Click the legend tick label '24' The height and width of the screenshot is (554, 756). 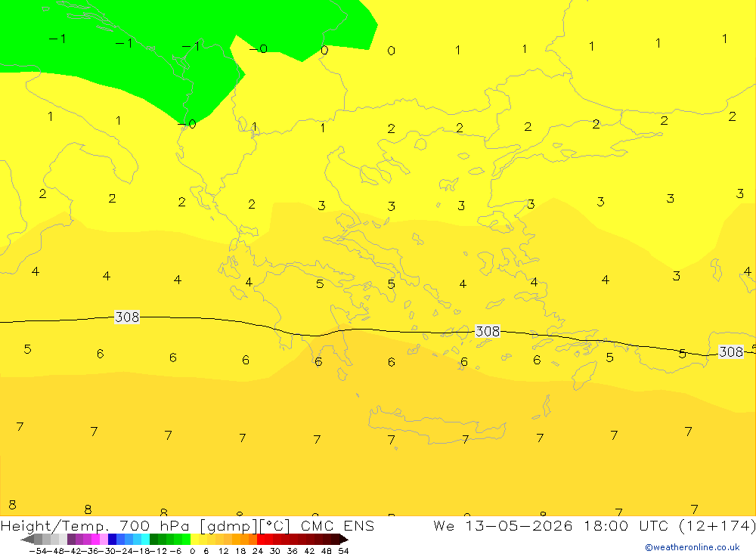[258, 551]
